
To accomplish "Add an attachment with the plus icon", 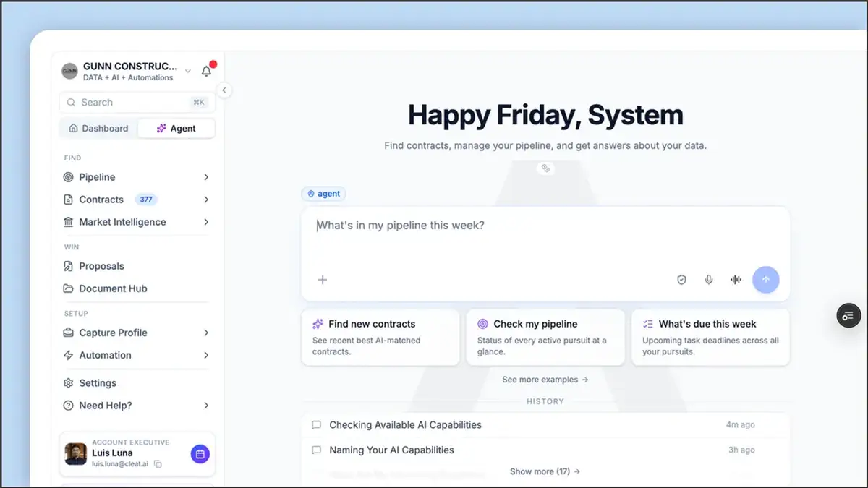I will pos(323,280).
